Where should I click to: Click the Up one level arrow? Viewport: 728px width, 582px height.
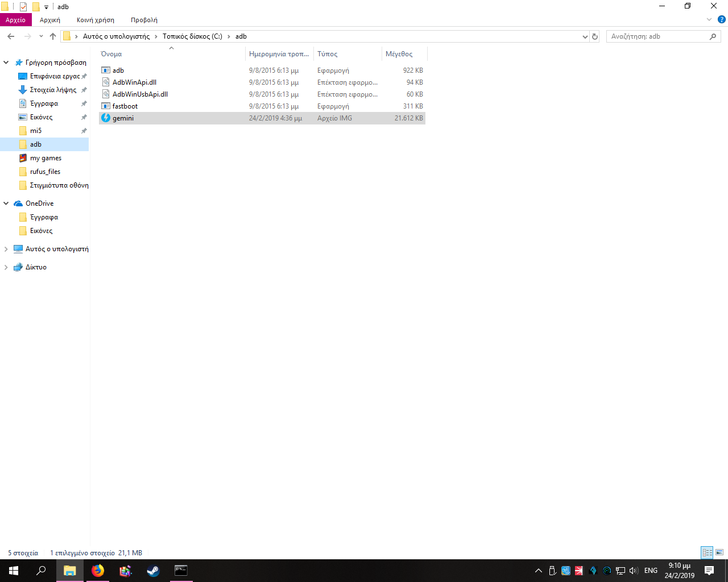pos(53,36)
